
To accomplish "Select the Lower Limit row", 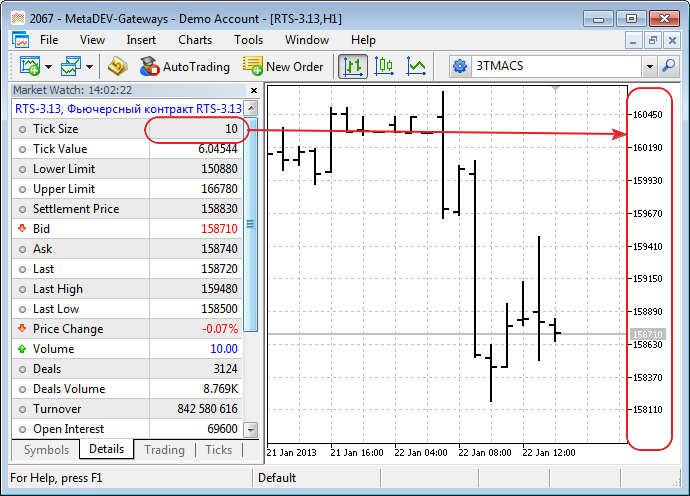I will 128,169.
